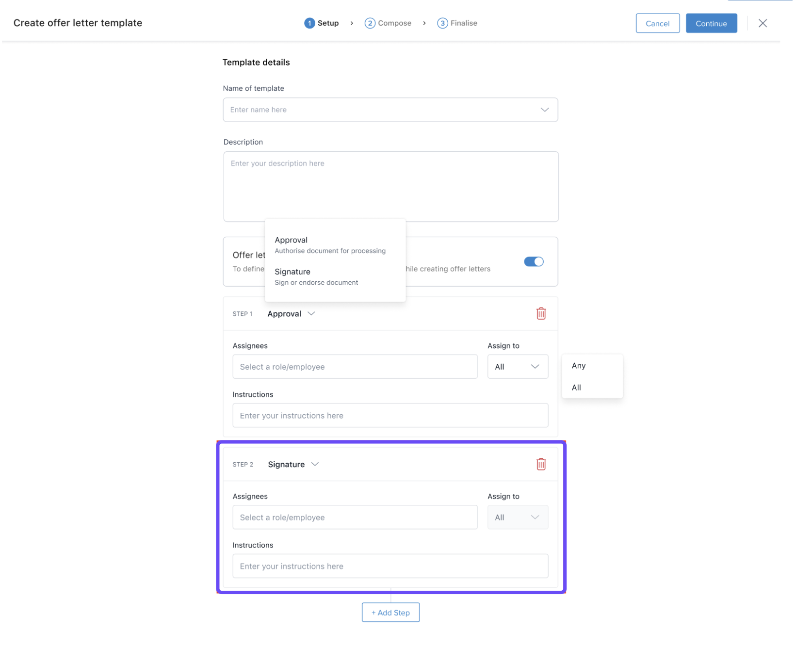This screenshot has width=812, height=663.
Task: Open Step 1 Assign to dropdown
Action: [x=517, y=367]
